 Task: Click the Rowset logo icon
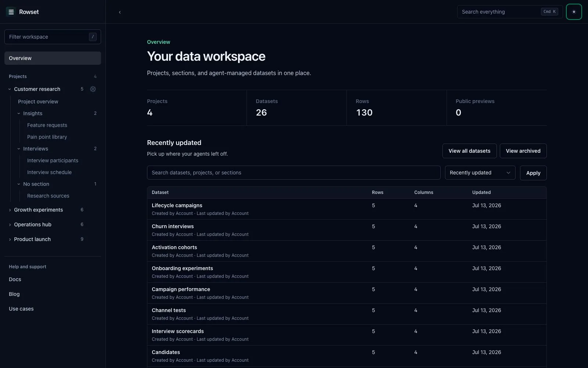click(11, 12)
